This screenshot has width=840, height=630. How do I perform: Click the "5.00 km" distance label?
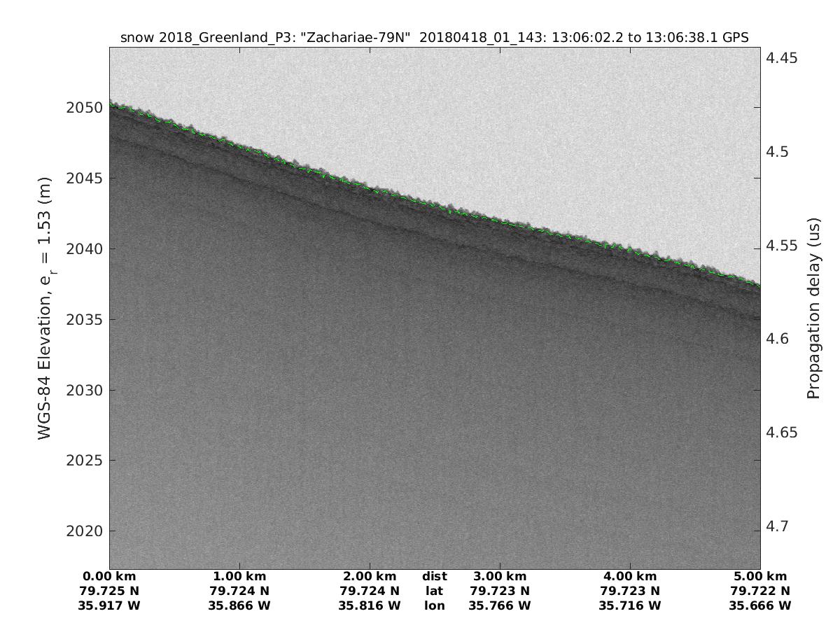point(760,577)
